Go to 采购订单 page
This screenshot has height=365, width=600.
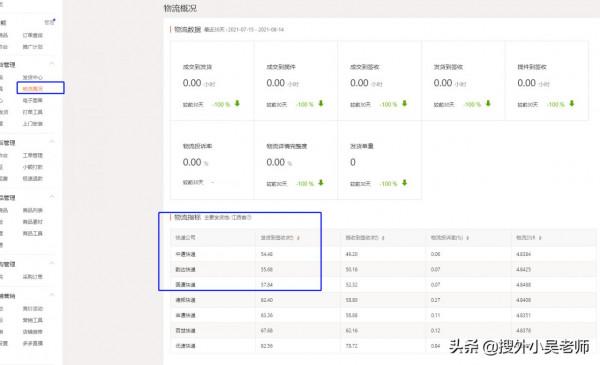(x=33, y=277)
